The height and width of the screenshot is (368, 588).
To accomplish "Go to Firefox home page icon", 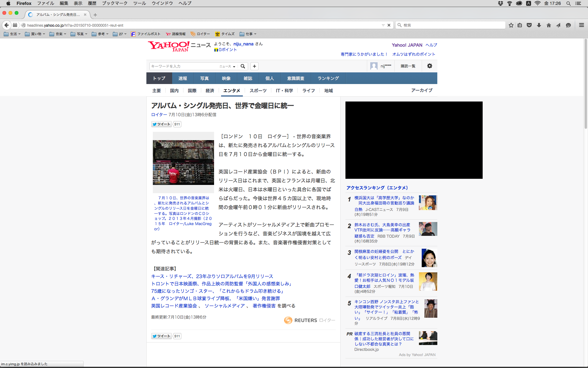I will (548, 25).
